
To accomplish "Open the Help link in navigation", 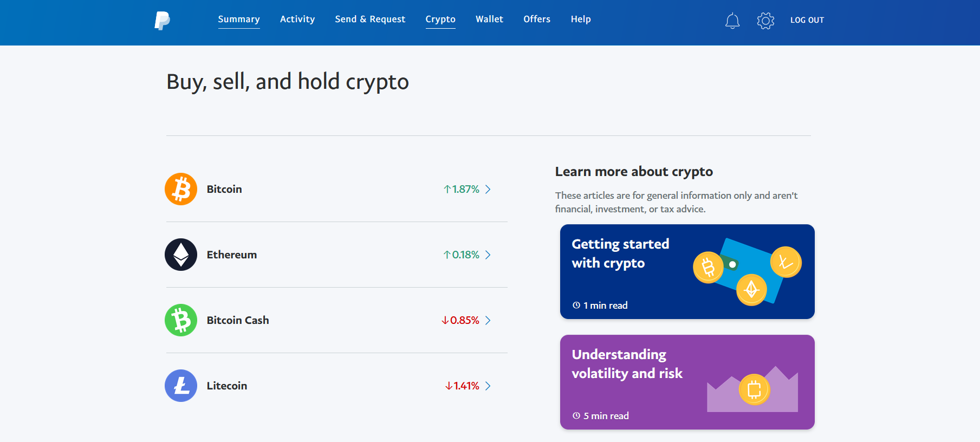I will pos(581,19).
